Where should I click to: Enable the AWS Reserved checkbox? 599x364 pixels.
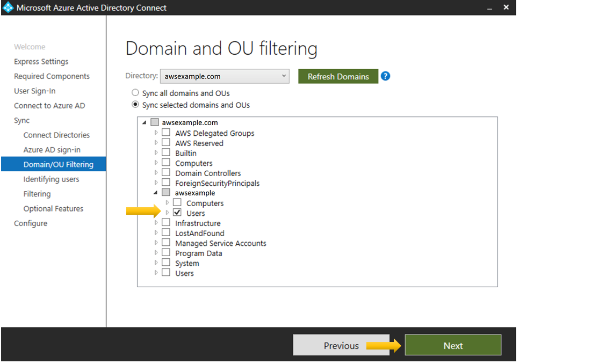(165, 143)
